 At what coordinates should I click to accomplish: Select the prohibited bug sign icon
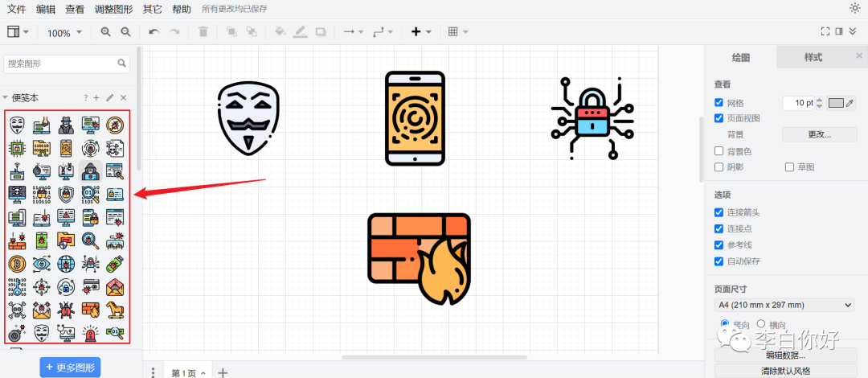[115, 125]
